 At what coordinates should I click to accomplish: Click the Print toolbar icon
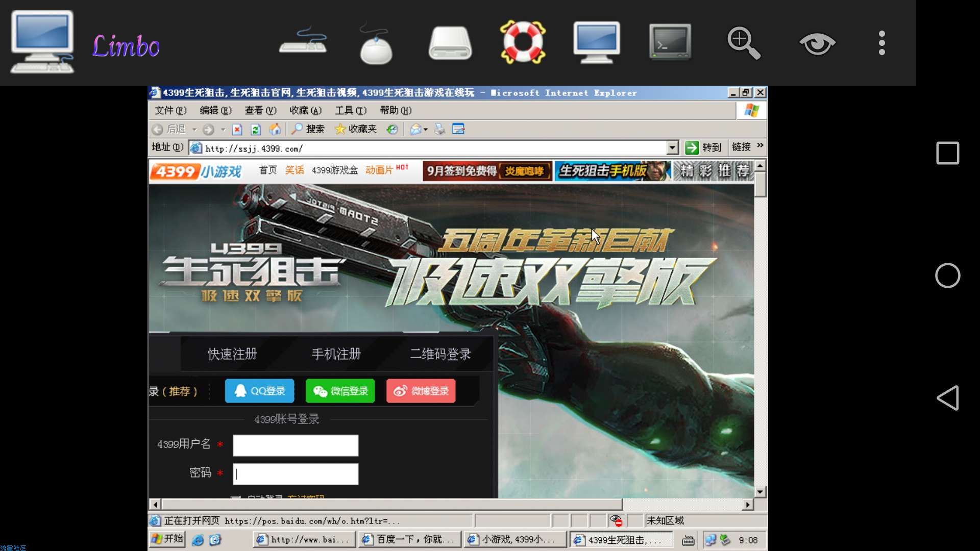[x=439, y=130]
